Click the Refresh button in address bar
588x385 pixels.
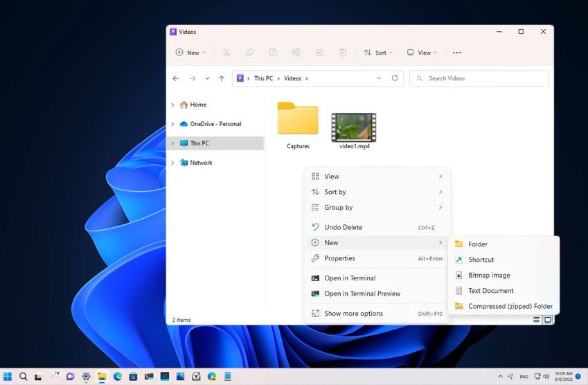395,78
